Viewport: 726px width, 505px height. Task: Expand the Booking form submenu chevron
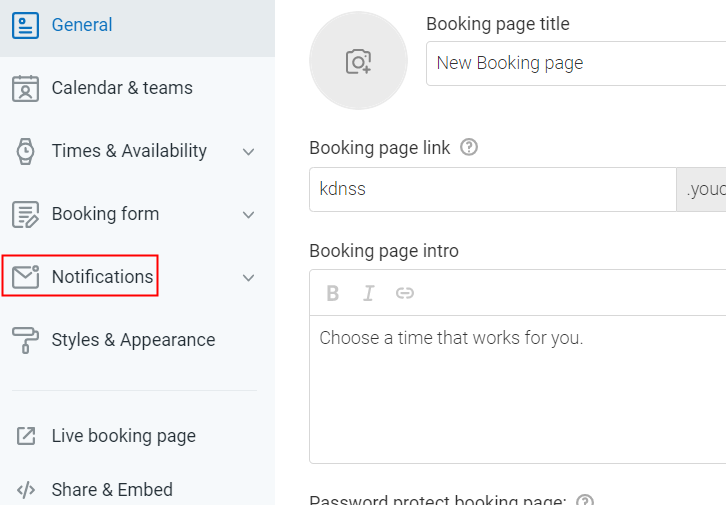pos(249,215)
